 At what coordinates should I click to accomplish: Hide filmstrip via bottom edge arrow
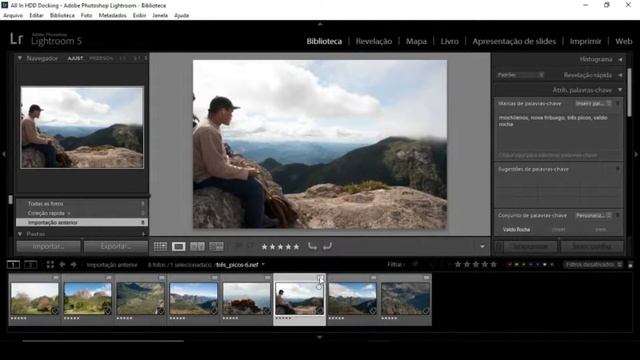(x=320, y=337)
